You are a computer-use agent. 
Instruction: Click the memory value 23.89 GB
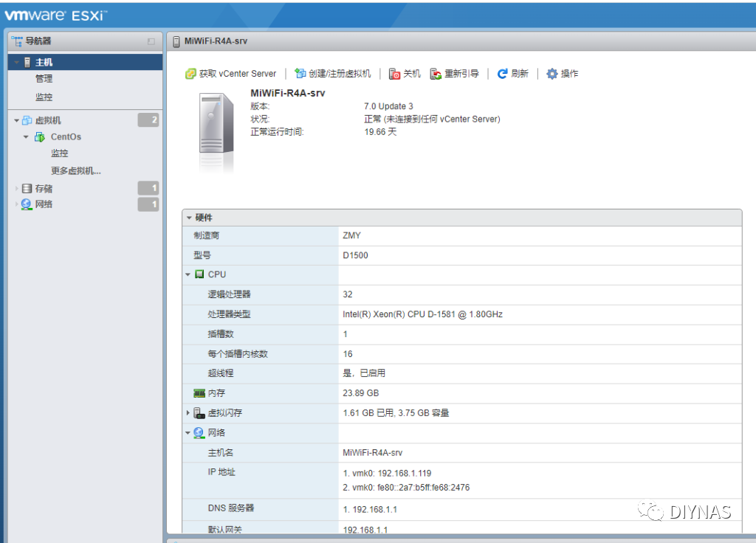point(360,393)
